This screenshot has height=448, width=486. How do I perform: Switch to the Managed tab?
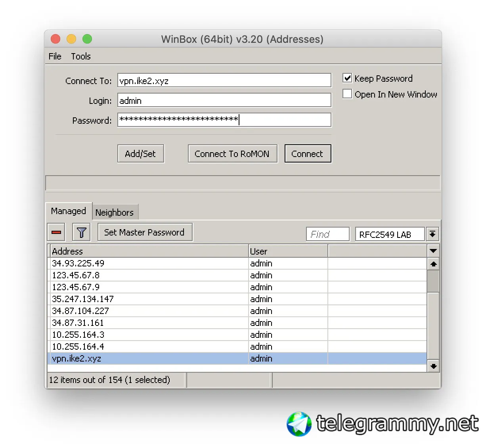tap(69, 211)
